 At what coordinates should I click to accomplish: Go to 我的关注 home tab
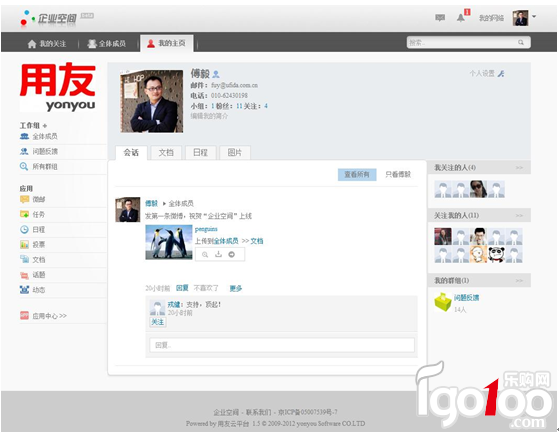click(47, 44)
